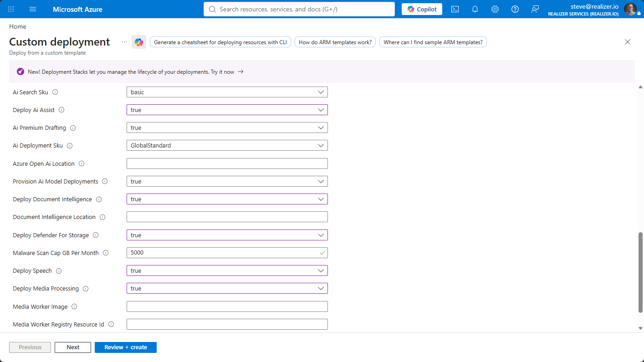644x362 pixels.
Task: Open the Deploy Document Intelligence dropdown
Action: coord(227,199)
